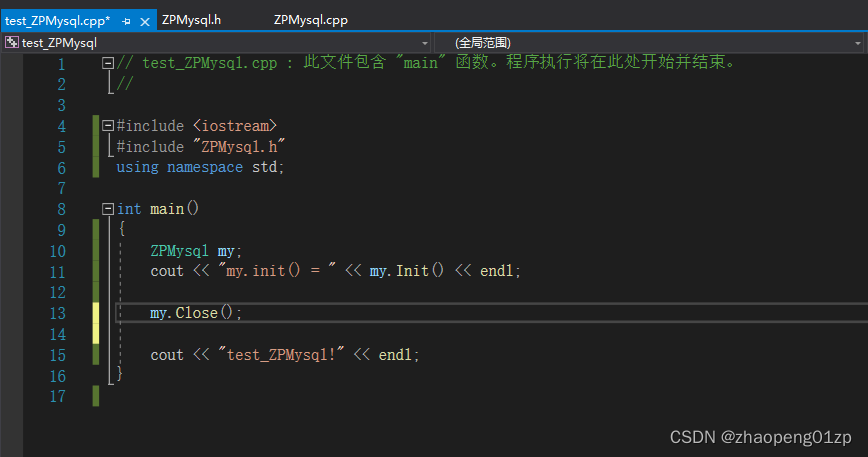Collapse the comment block at line 1

click(x=108, y=63)
